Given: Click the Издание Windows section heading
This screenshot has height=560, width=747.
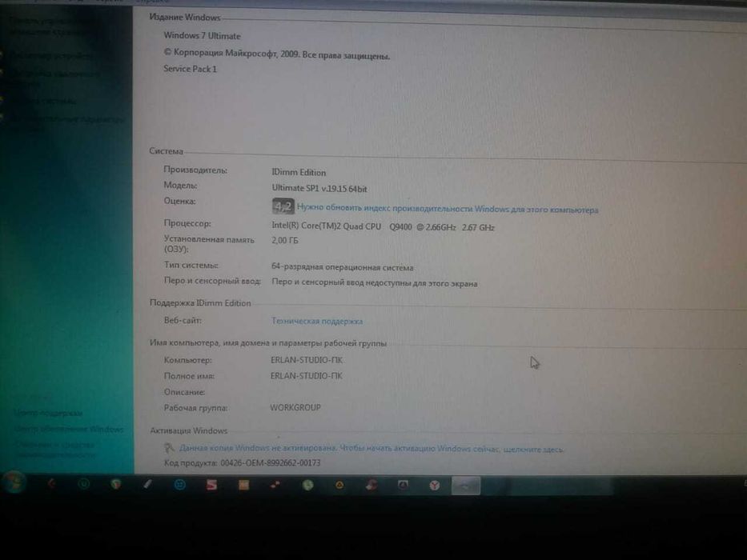Looking at the screenshot, I should (185, 17).
